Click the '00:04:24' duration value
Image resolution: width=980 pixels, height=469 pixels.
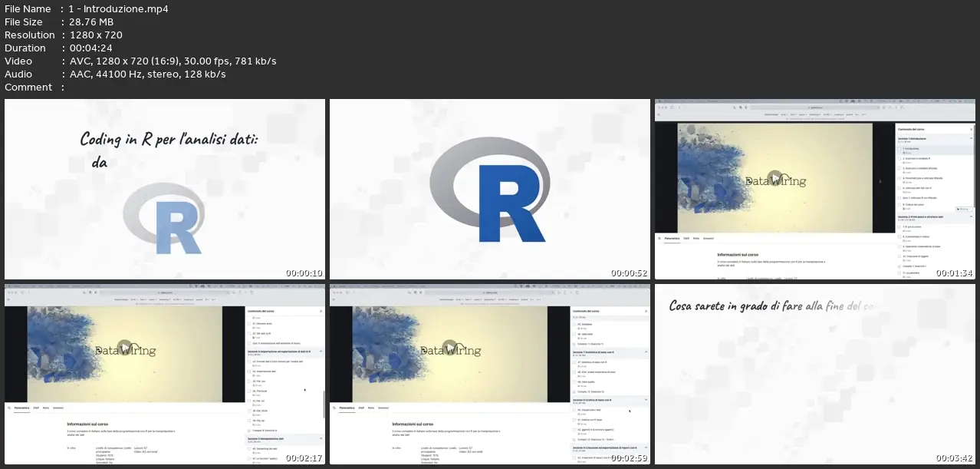tap(92, 48)
